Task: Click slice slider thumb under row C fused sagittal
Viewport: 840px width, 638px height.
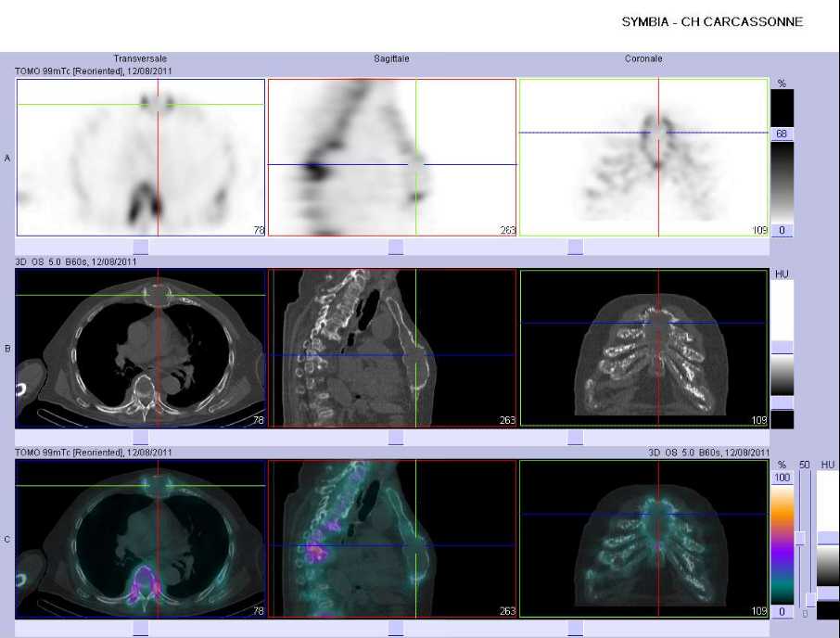Action: [x=396, y=629]
